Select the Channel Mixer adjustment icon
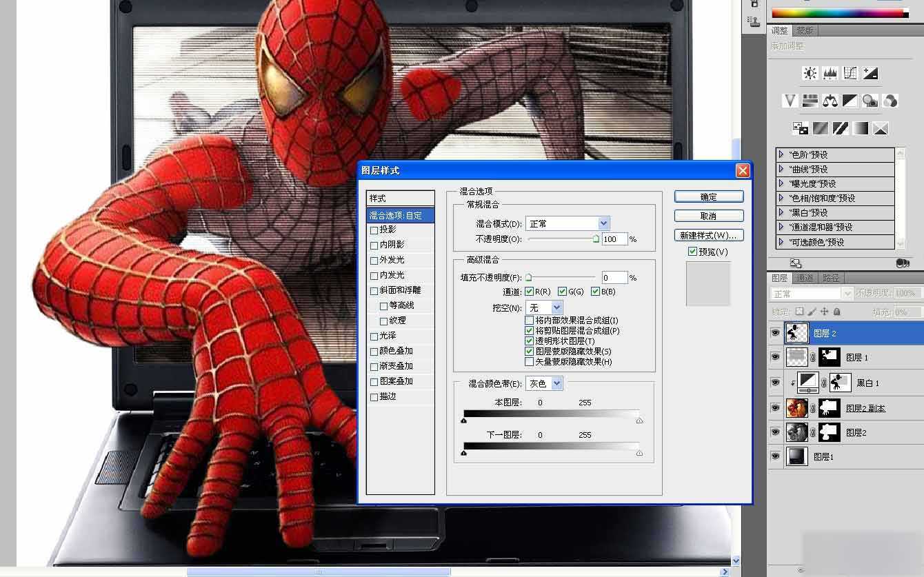 click(x=891, y=101)
